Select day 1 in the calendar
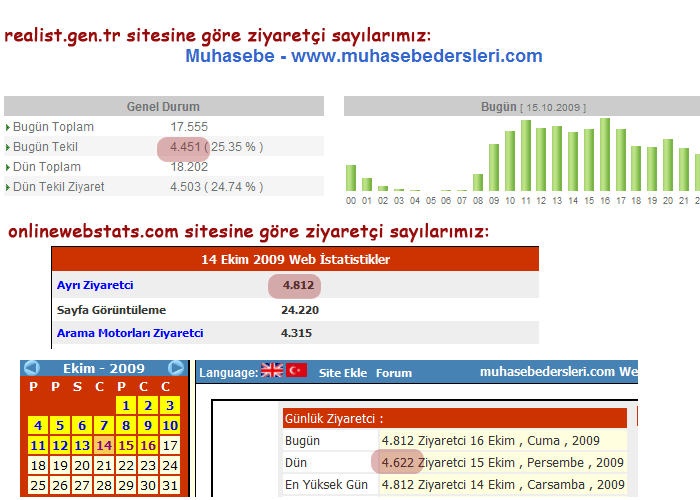Viewport: 700px width, 500px height. (x=125, y=405)
